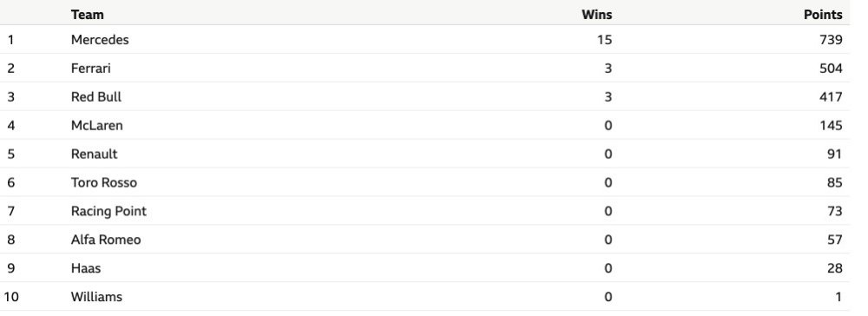
Task: Click the Renault team name
Action: click(94, 154)
